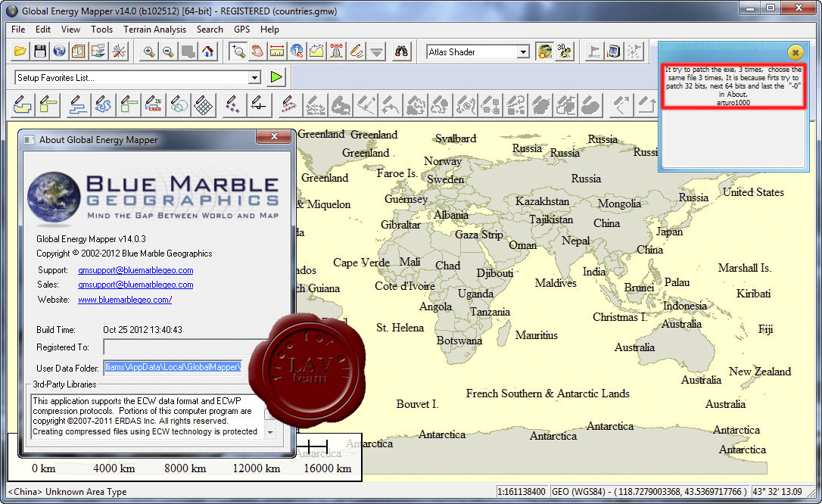
Task: Click the Kazakhstan label on the map
Action: (542, 201)
